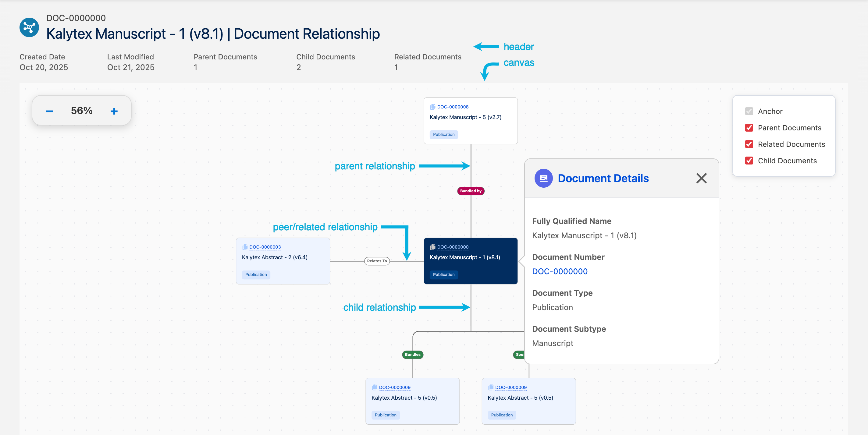The image size is (868, 435).
Task: Click the file icon on the rightmost DOC-0000009 card
Action: (490, 387)
